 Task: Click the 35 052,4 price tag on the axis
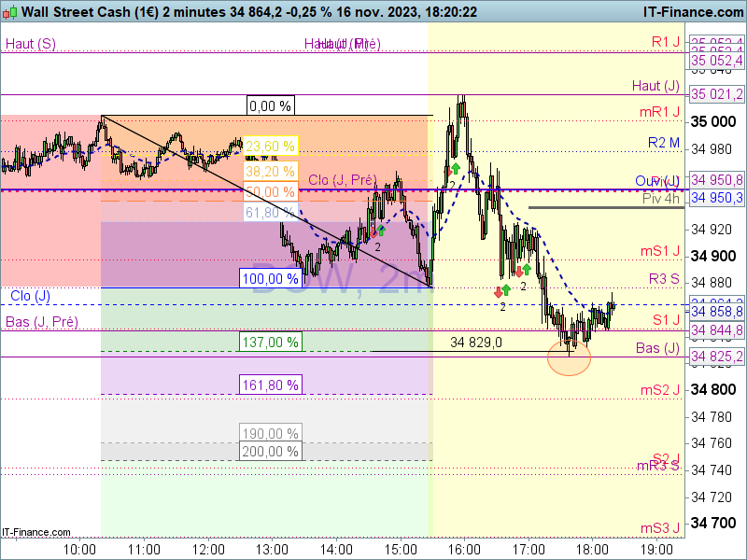click(x=716, y=61)
